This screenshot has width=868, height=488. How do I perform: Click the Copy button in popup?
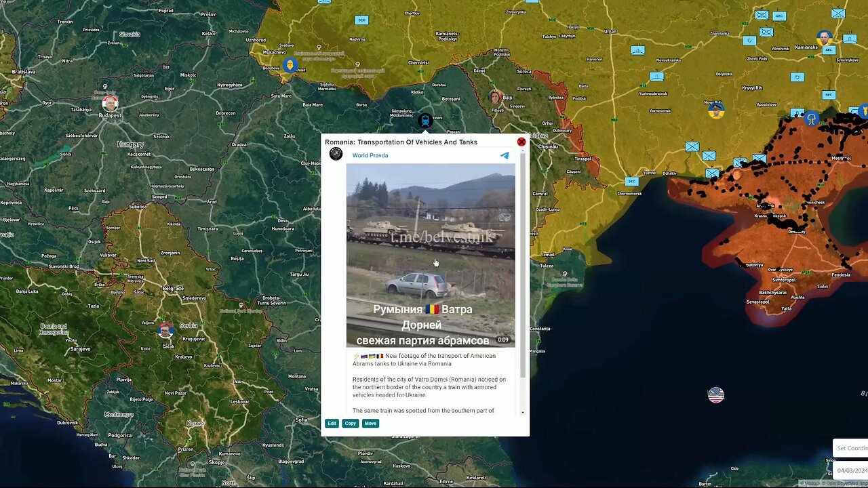pos(350,423)
